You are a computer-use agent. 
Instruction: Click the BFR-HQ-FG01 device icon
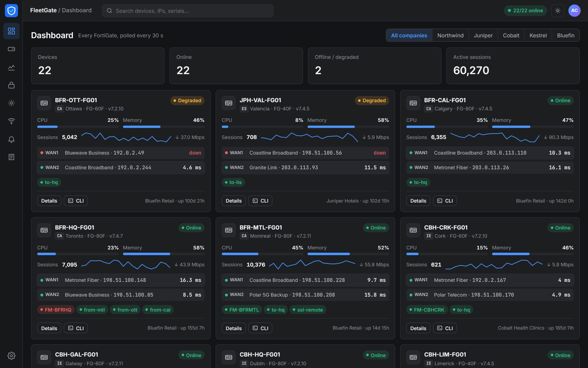(44, 230)
